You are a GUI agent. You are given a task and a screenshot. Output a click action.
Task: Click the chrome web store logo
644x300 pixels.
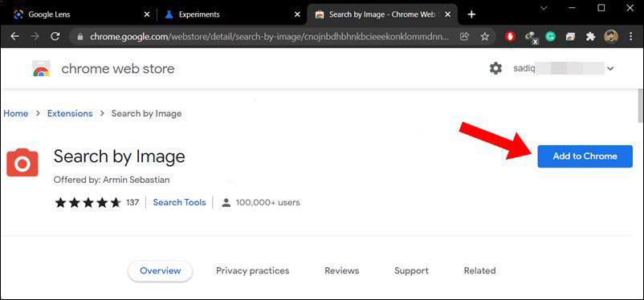(41, 68)
